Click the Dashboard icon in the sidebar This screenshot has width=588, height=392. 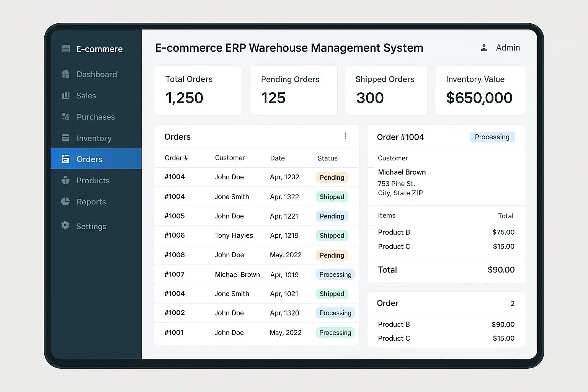66,74
